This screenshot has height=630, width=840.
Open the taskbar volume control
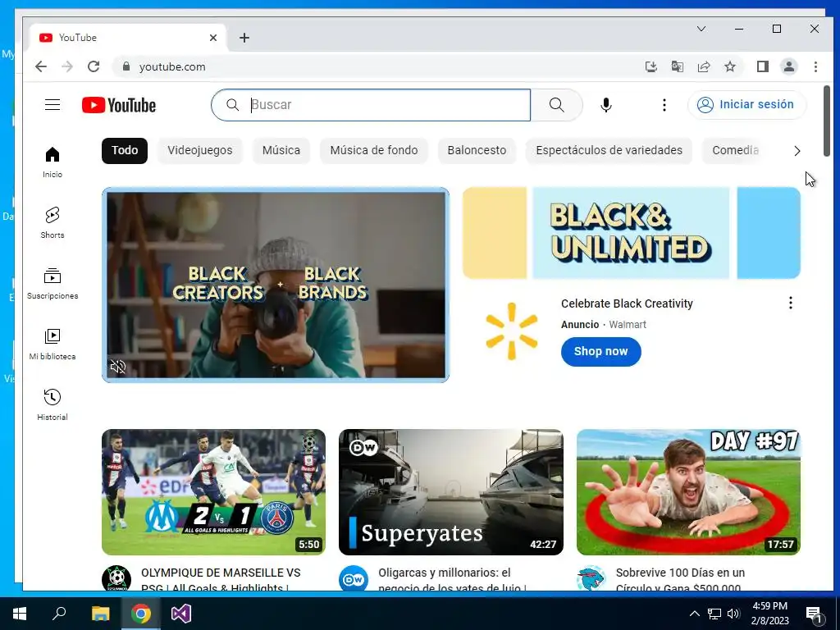(733, 614)
